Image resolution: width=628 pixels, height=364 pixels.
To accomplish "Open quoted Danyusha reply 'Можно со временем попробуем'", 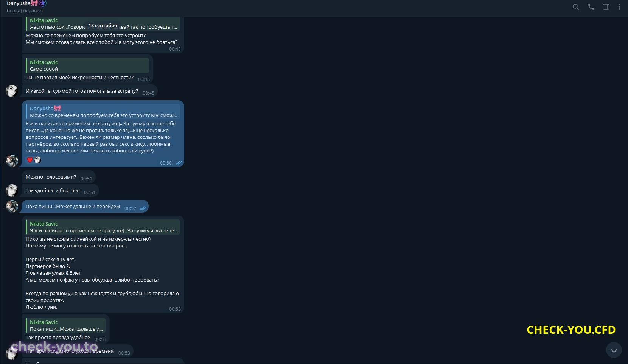I will coord(103,112).
